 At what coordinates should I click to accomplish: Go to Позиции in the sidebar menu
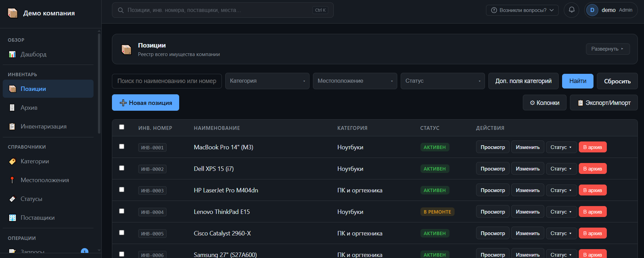[48, 89]
